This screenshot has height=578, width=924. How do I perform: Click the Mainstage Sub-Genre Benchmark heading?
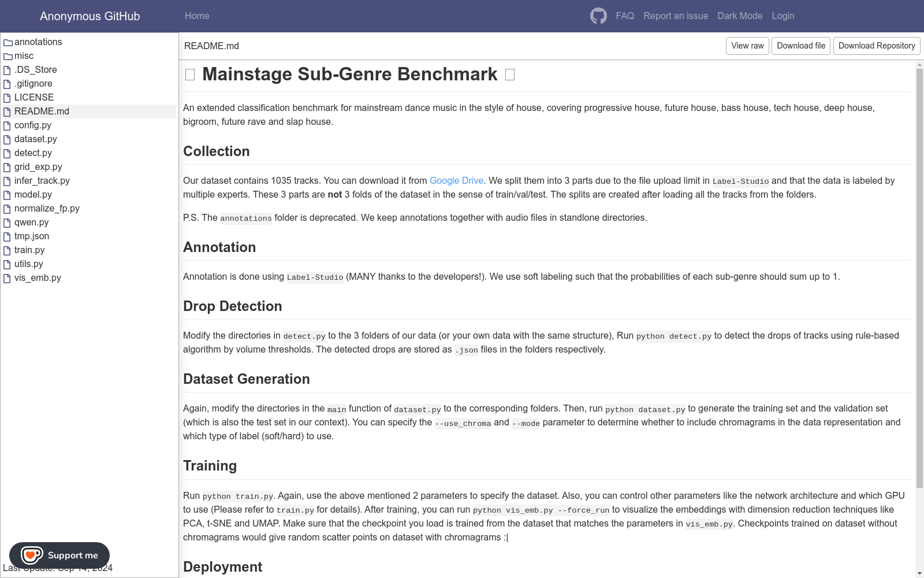coord(349,75)
